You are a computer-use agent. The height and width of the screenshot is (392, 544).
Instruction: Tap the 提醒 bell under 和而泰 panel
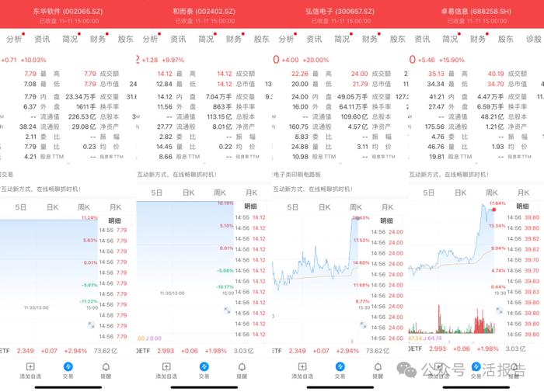[242, 366]
